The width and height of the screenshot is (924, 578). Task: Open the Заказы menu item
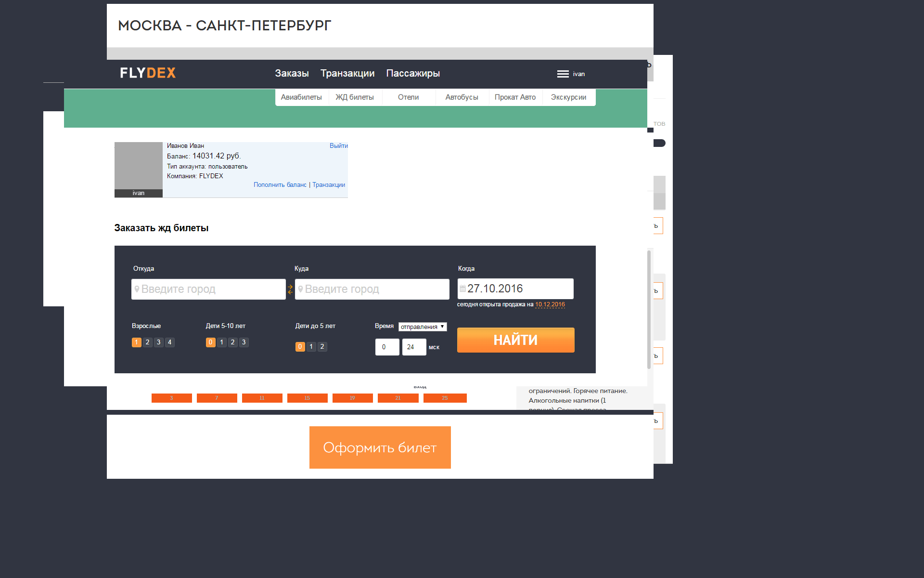pos(292,74)
